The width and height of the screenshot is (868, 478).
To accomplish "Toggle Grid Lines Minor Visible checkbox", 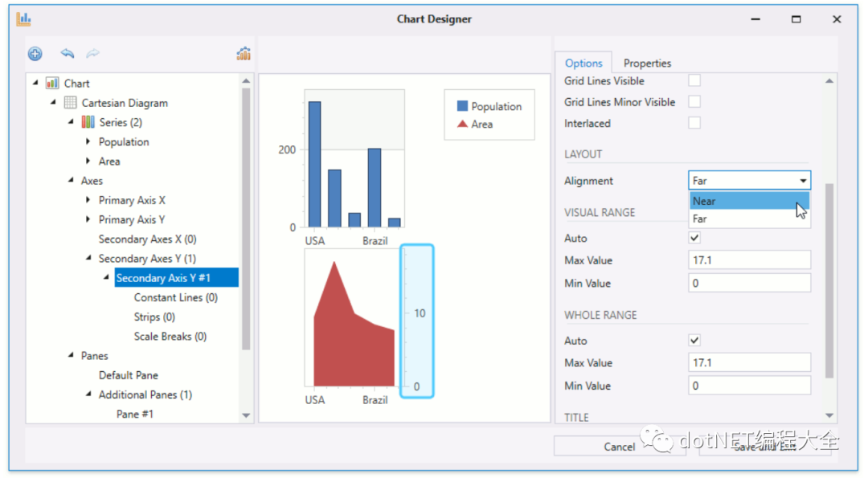I will click(694, 102).
